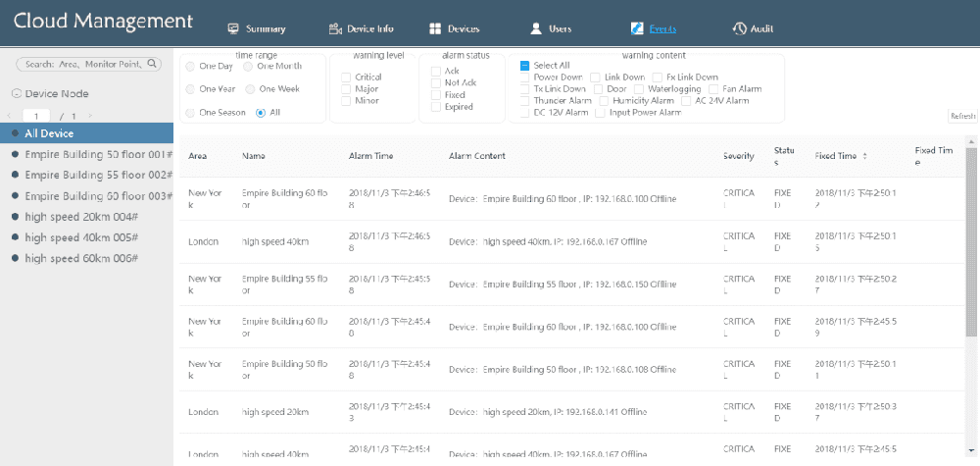Viewport: 980px width, 466px height.
Task: Select One Season time range
Action: tap(191, 113)
